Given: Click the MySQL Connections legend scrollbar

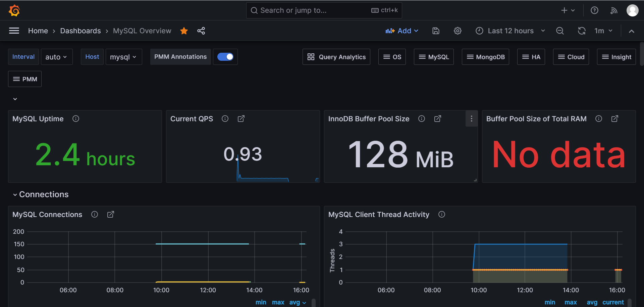Looking at the screenshot, I should (314, 303).
